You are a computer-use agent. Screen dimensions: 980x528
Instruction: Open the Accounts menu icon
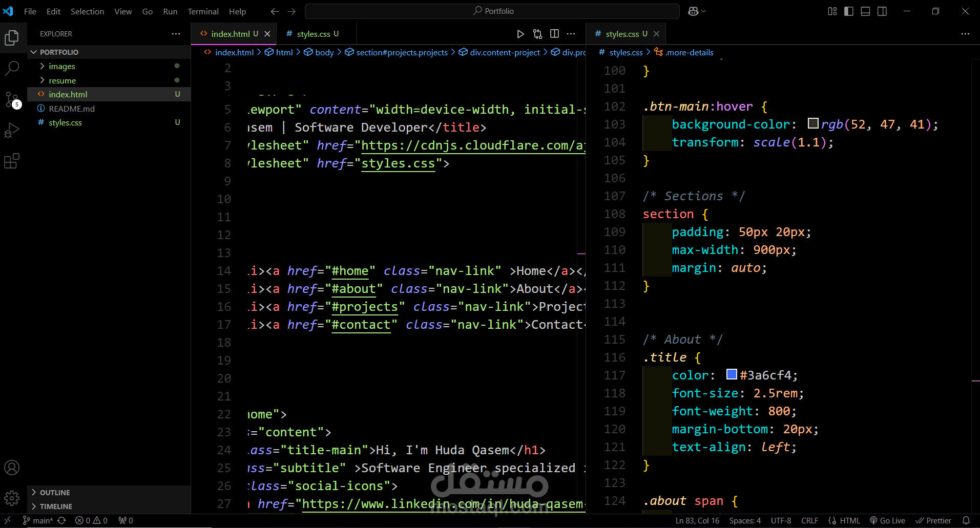[12, 468]
